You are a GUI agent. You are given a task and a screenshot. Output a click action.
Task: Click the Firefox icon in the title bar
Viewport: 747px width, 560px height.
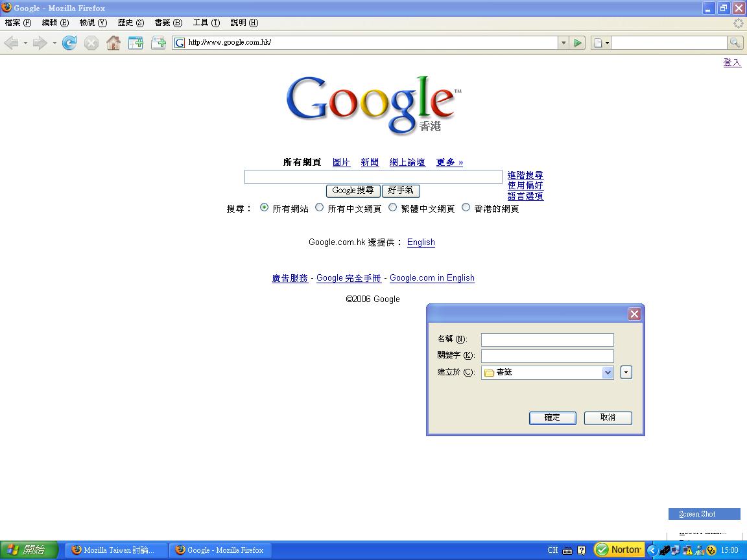6,8
